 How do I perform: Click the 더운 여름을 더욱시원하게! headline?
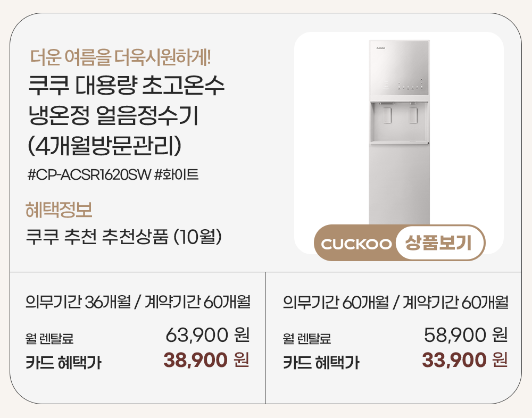click(x=121, y=55)
